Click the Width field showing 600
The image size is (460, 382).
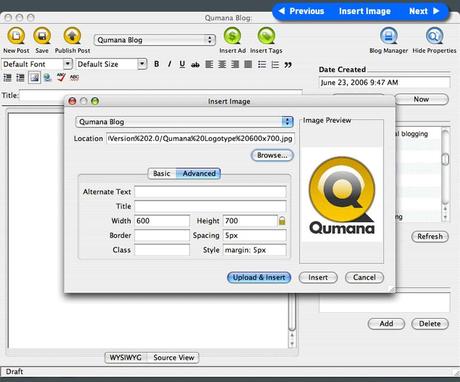click(x=162, y=221)
